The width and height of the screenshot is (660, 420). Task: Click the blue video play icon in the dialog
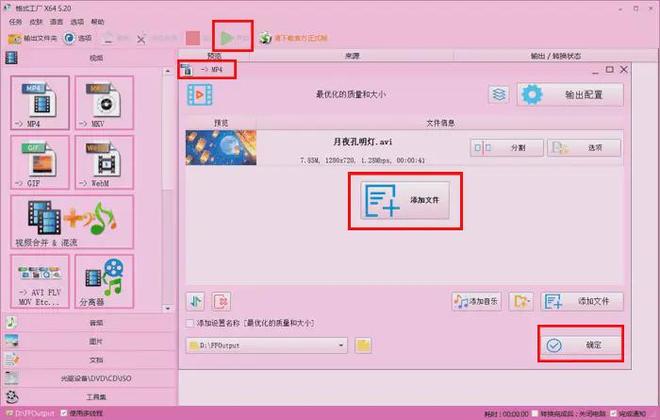(x=200, y=95)
